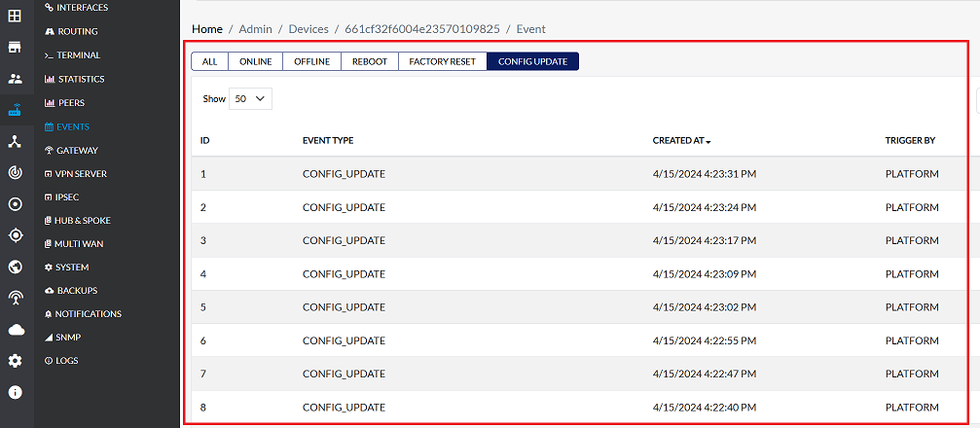This screenshot has height=428, width=980.
Task: Open the users group icon
Action: click(16, 79)
